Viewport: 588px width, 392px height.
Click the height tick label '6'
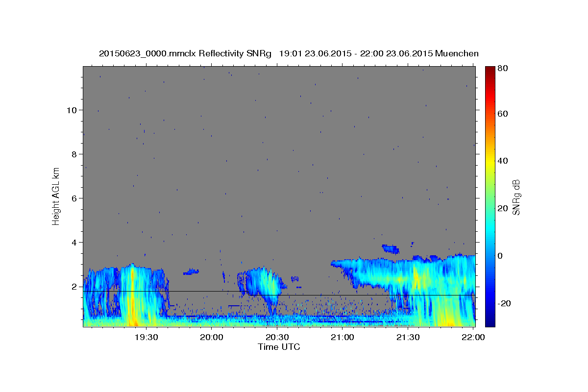(x=74, y=198)
